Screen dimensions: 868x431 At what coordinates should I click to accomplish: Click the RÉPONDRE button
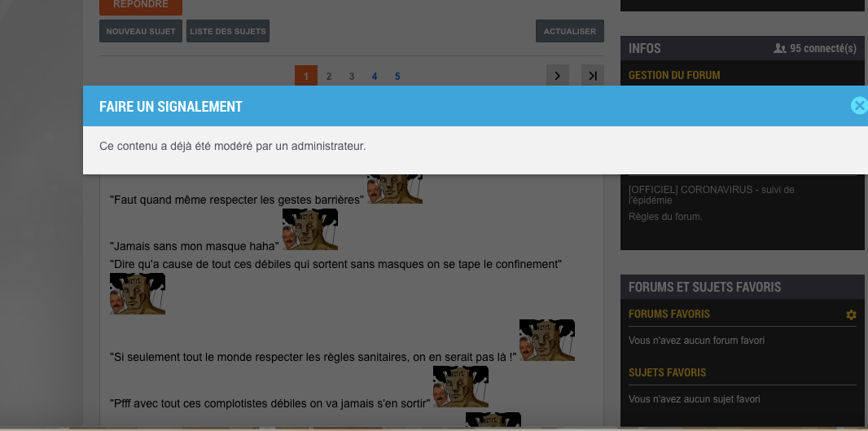pyautogui.click(x=141, y=6)
